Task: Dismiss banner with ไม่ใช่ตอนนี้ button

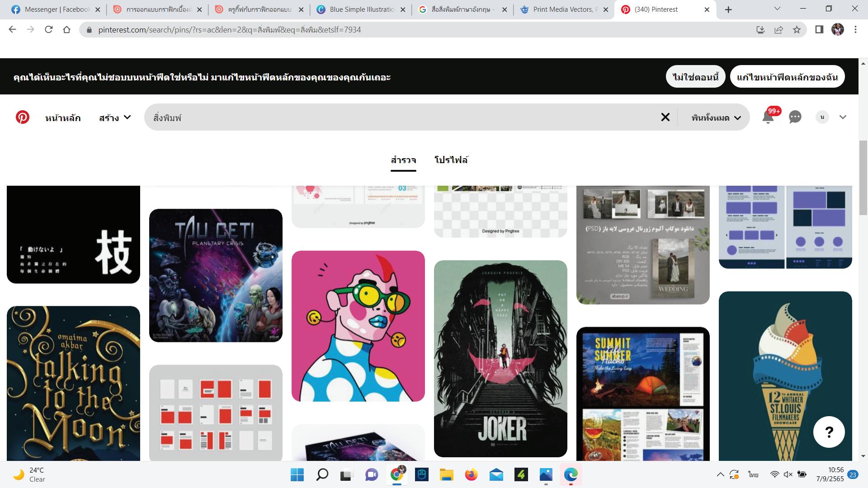Action: (695, 77)
